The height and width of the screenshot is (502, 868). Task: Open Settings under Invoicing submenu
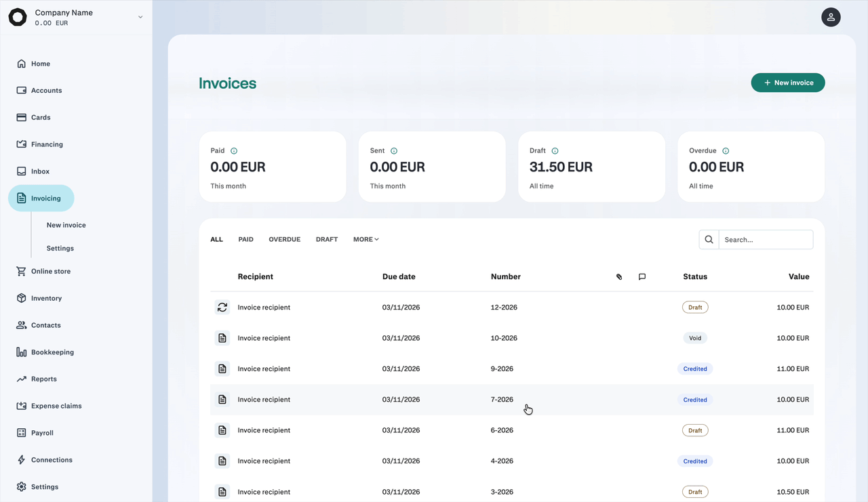[x=60, y=249]
